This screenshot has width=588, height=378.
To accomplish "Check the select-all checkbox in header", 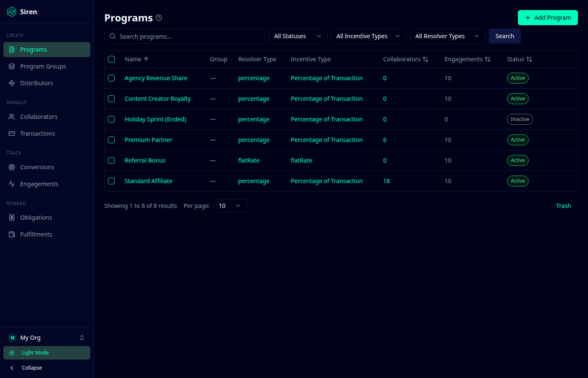I will tap(111, 59).
